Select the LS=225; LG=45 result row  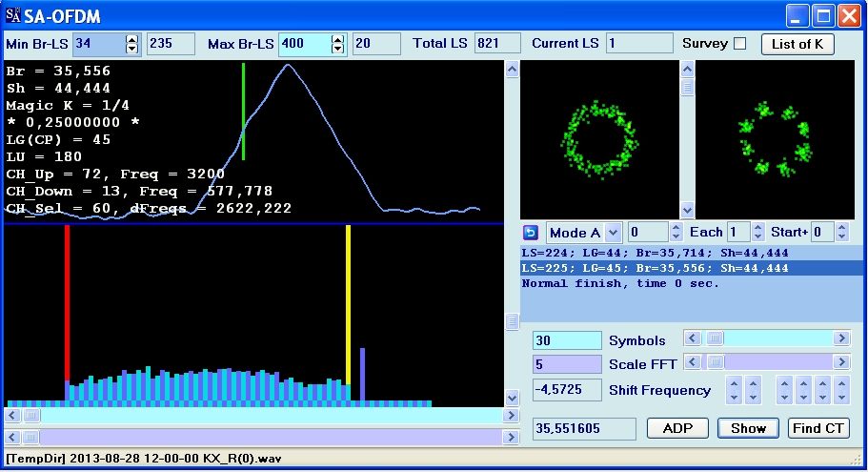click(x=692, y=268)
